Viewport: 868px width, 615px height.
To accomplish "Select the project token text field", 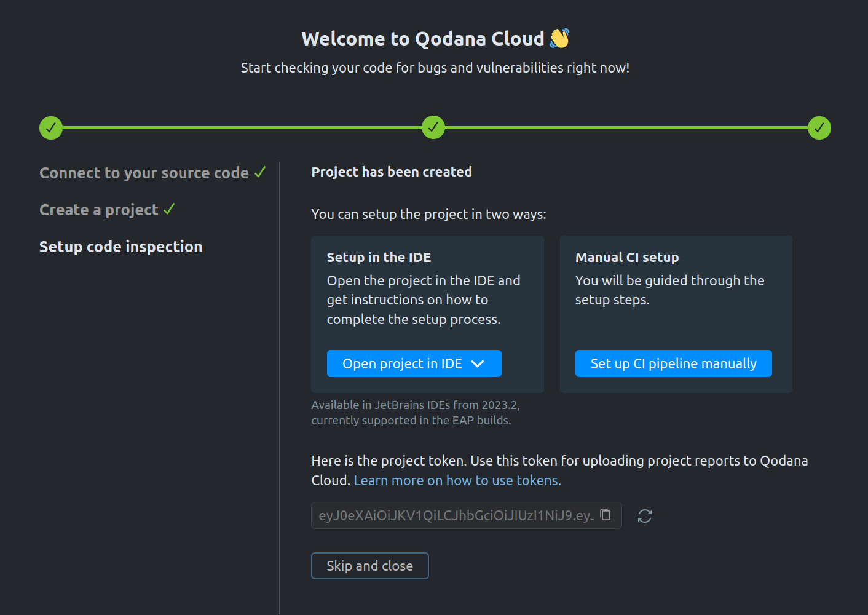I will [455, 515].
